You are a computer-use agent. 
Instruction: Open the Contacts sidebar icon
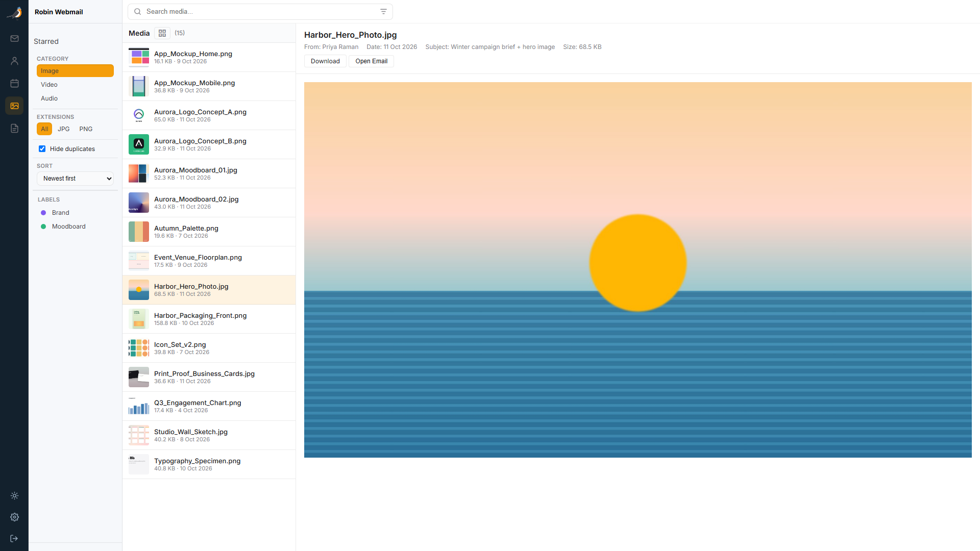pos(14,61)
